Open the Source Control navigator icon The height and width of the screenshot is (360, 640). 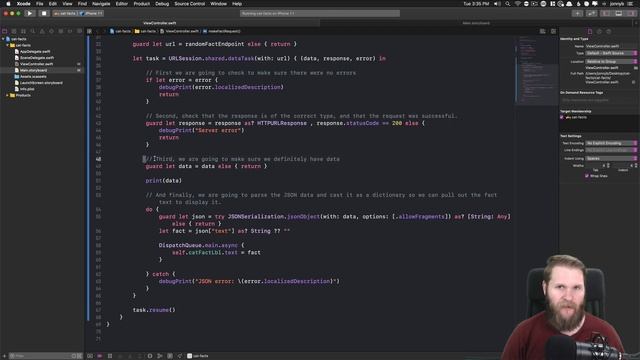[x=14, y=31]
